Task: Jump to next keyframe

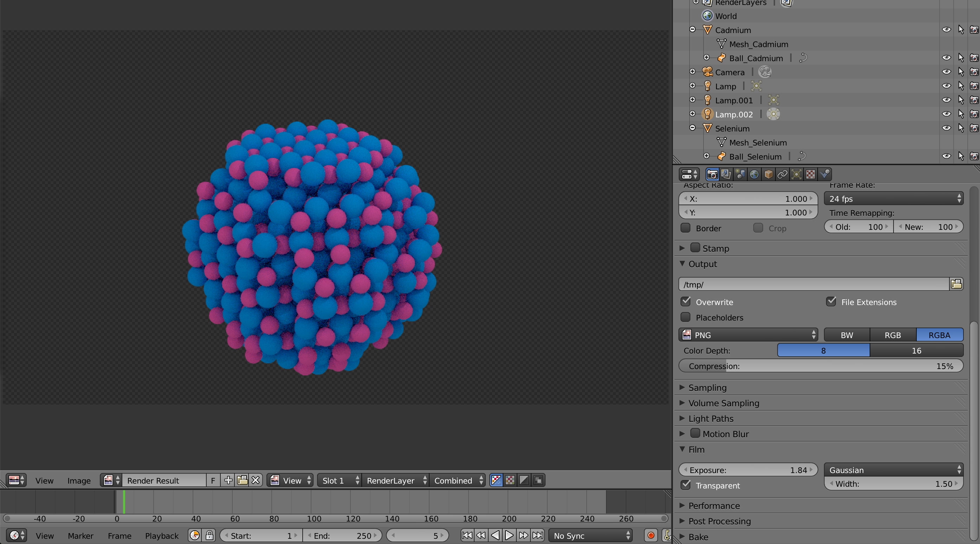Action: 523,535
